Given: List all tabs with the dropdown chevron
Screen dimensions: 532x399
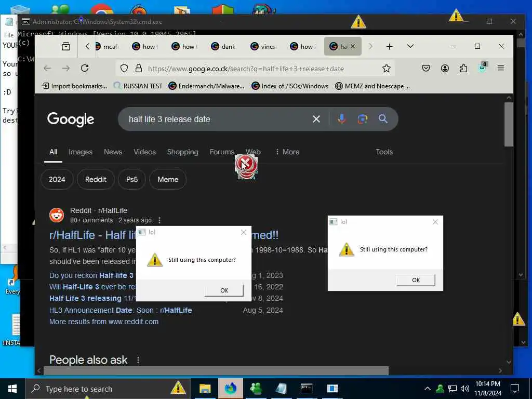Looking at the screenshot, I should [x=410, y=46].
